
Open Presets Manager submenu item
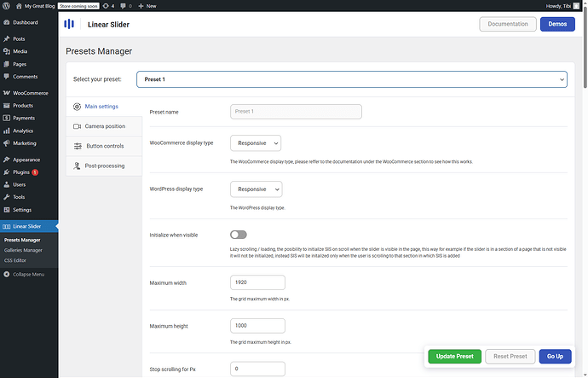[x=22, y=240]
